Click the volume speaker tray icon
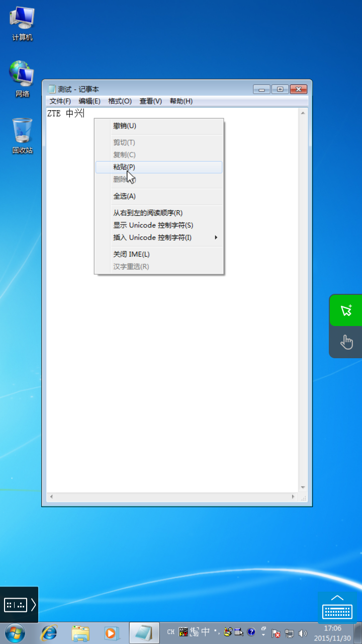The height and width of the screenshot is (644, 362). (303, 633)
